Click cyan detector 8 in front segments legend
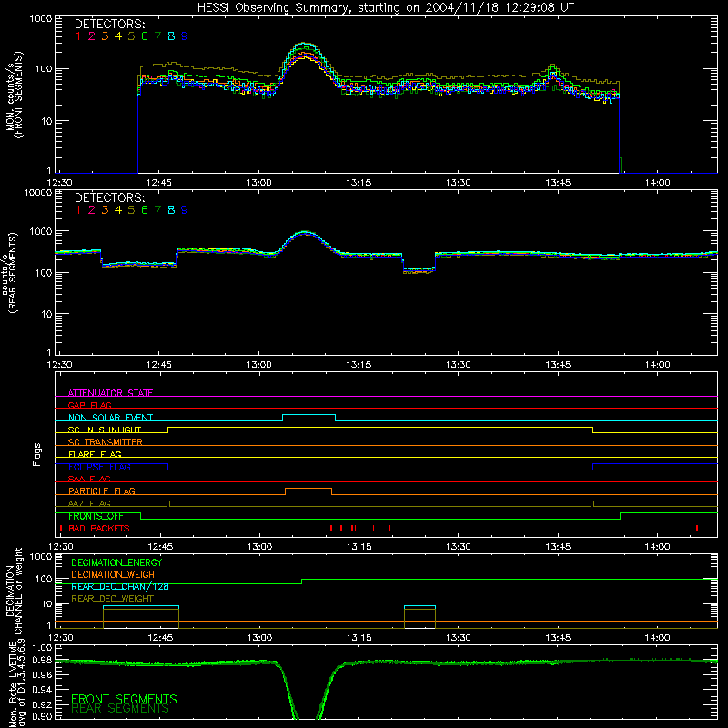The height and width of the screenshot is (728, 728). click(171, 36)
